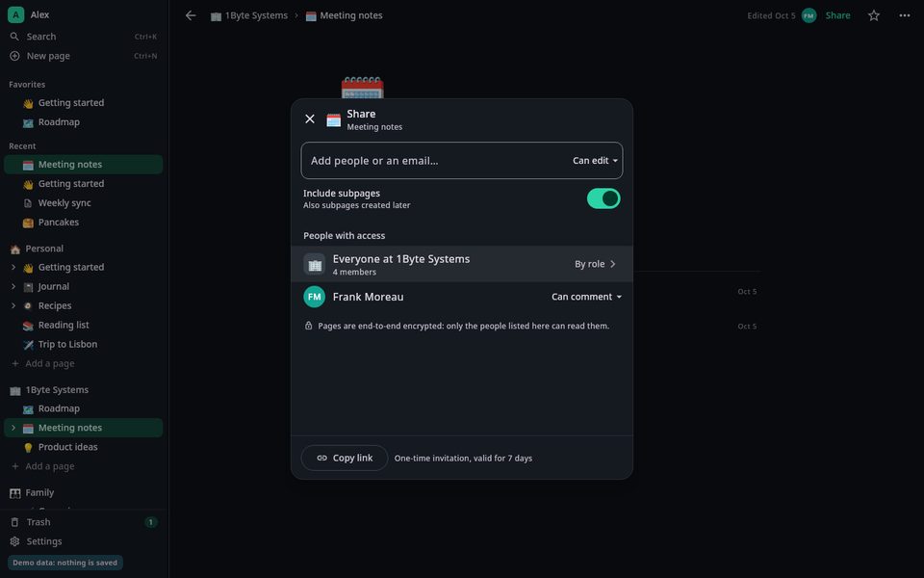Click the FM avatar in top bar

point(809,16)
